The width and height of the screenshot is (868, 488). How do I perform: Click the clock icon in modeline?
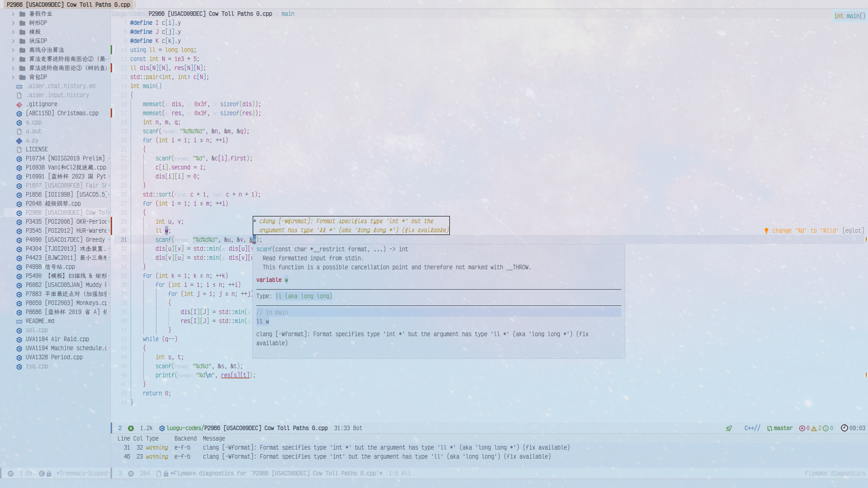click(x=844, y=428)
